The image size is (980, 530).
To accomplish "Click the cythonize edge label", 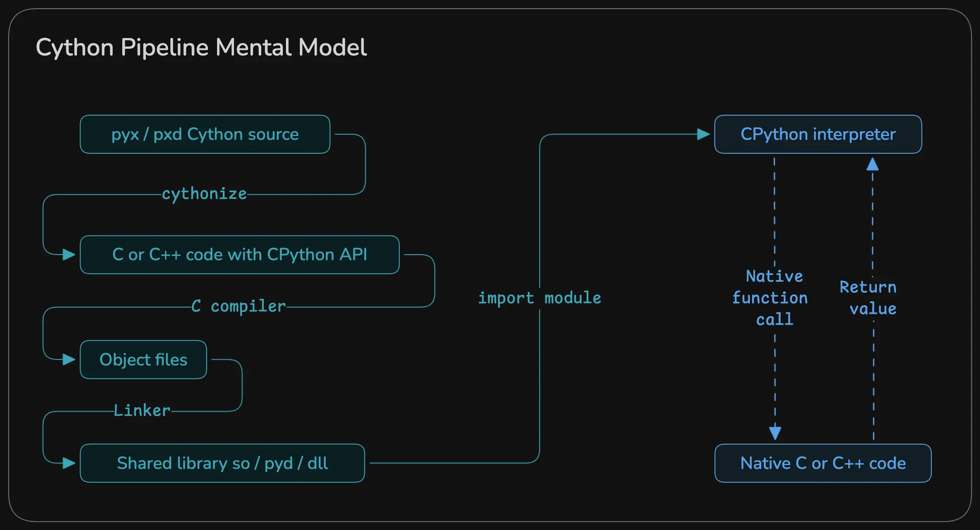I will point(204,194).
